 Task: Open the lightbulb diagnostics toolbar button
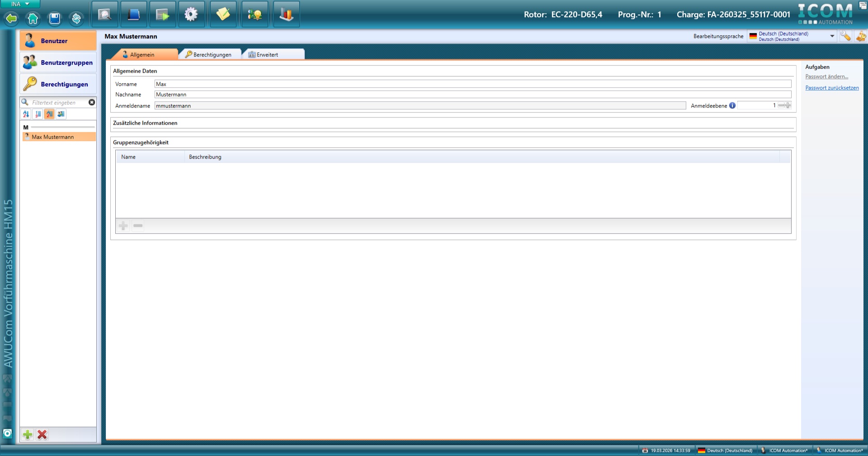tap(255, 14)
